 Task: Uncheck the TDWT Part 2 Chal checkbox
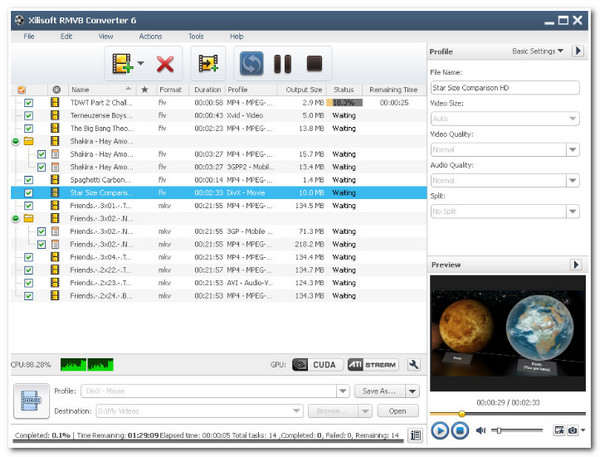click(x=29, y=103)
